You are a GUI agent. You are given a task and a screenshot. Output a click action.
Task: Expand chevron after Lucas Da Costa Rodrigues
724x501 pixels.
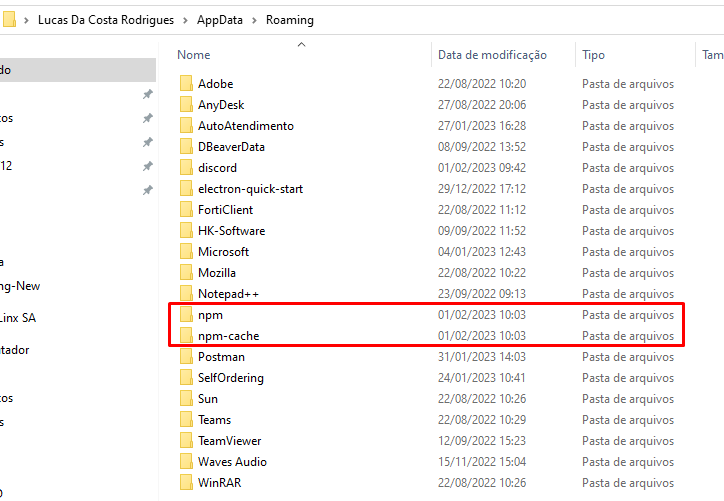click(185, 20)
